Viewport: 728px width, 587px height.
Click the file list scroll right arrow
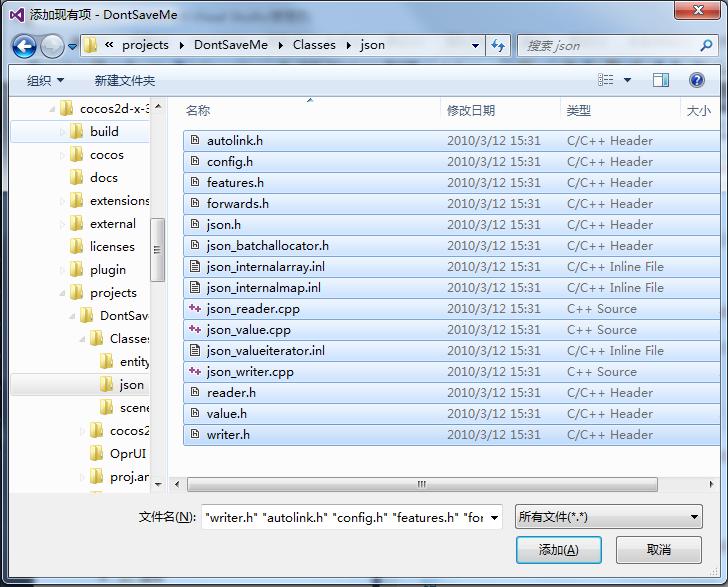point(711,484)
